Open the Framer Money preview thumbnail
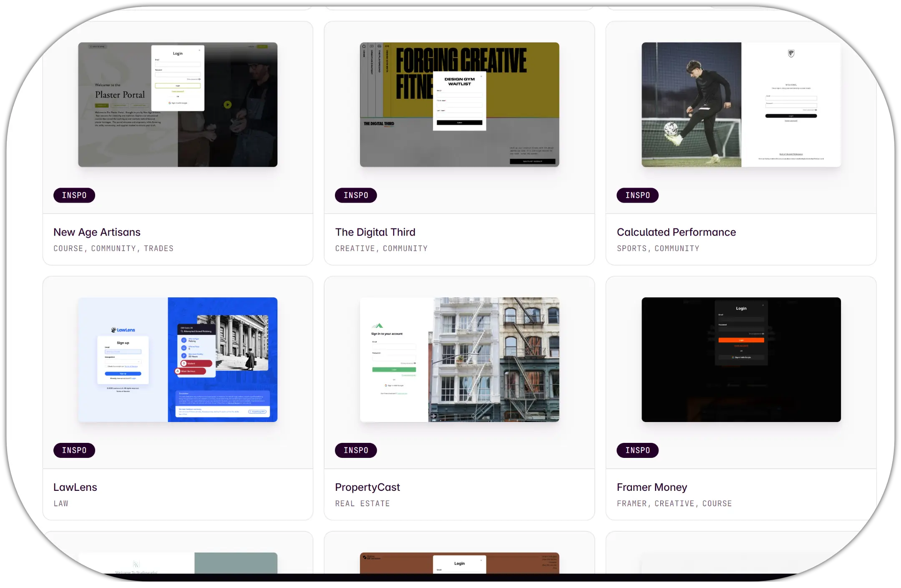This screenshot has width=901, height=588. pos(741,359)
